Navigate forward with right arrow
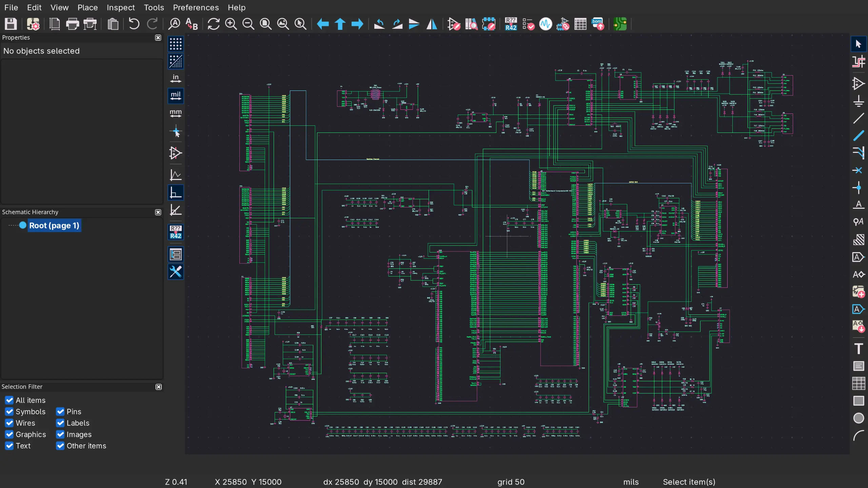This screenshot has width=868, height=488. [357, 24]
